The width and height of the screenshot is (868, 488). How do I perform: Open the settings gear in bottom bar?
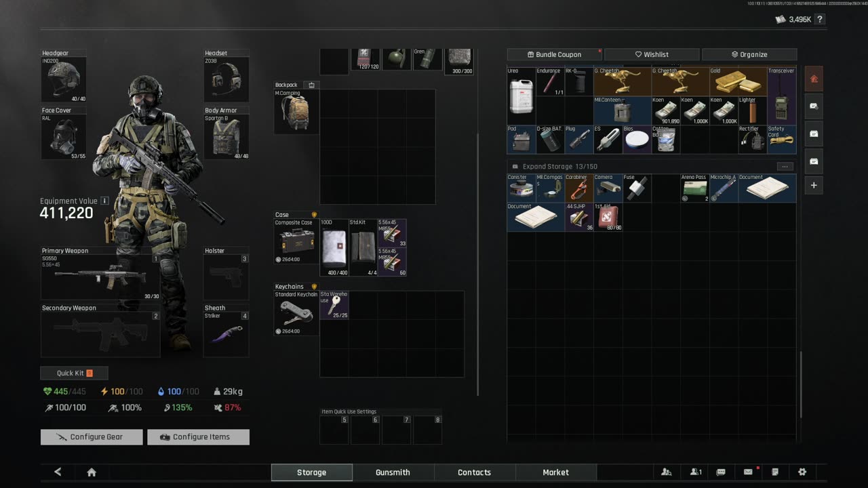tap(802, 472)
